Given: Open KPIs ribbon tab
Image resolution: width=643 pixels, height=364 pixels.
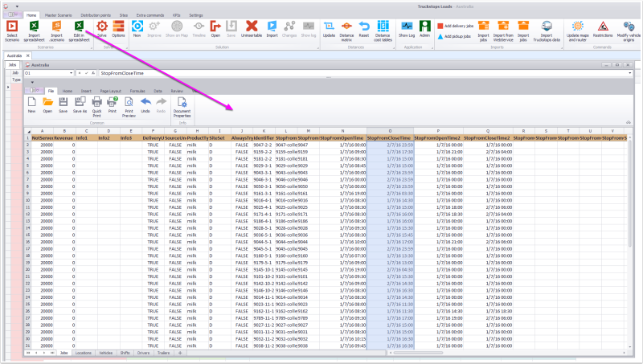Looking at the screenshot, I should pos(176,15).
